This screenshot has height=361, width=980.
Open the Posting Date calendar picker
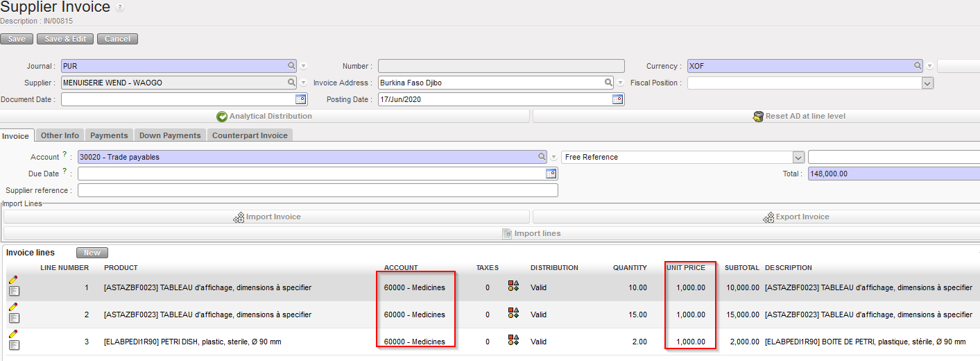click(x=617, y=99)
